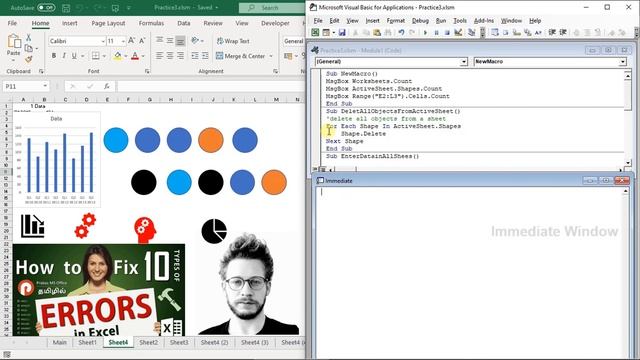Click the Indent icon in VBA Edit toolbar
The width and height of the screenshot is (640, 360).
point(552,33)
